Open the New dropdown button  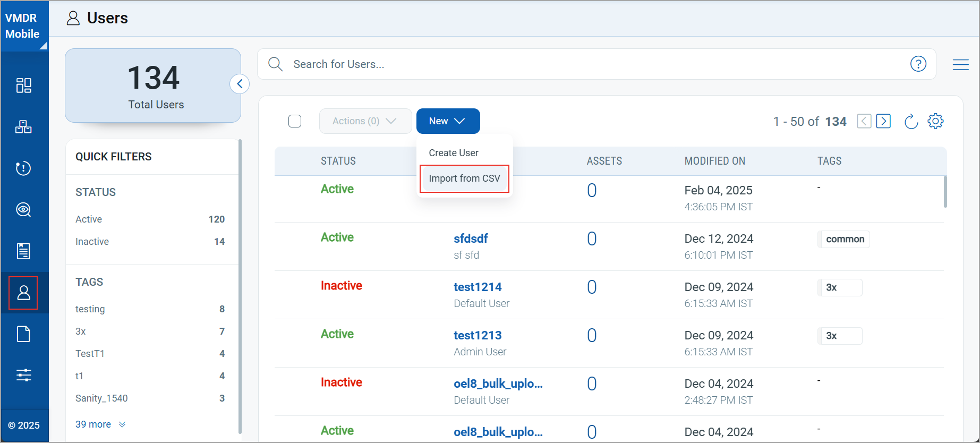click(448, 121)
